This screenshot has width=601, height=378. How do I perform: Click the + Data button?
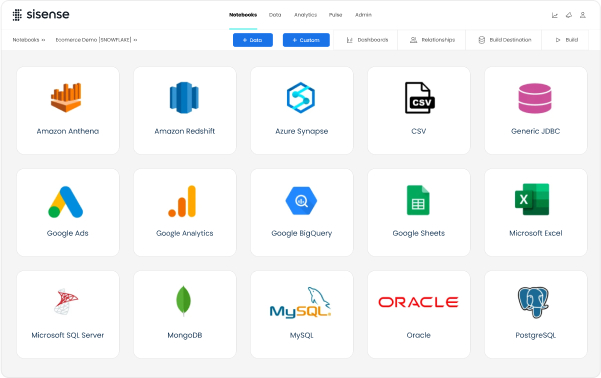(253, 40)
